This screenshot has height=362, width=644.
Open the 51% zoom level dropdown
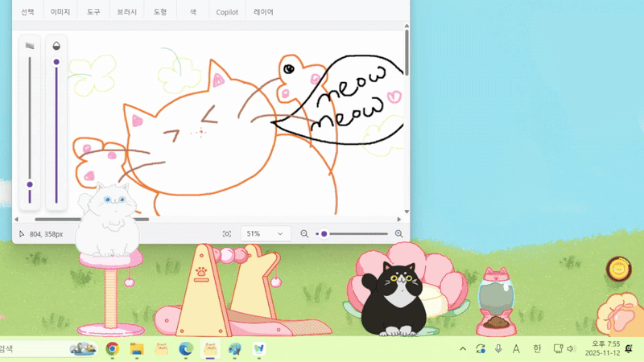point(265,233)
